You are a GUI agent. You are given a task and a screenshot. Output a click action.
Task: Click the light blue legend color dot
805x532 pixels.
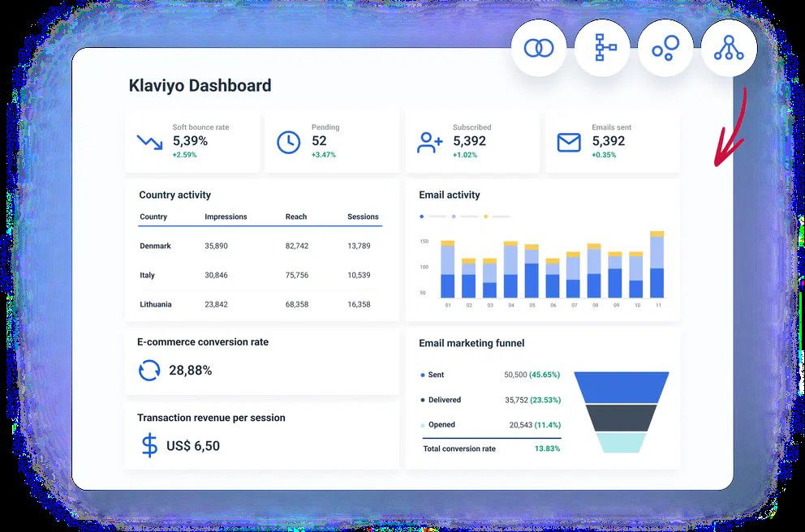tap(454, 217)
